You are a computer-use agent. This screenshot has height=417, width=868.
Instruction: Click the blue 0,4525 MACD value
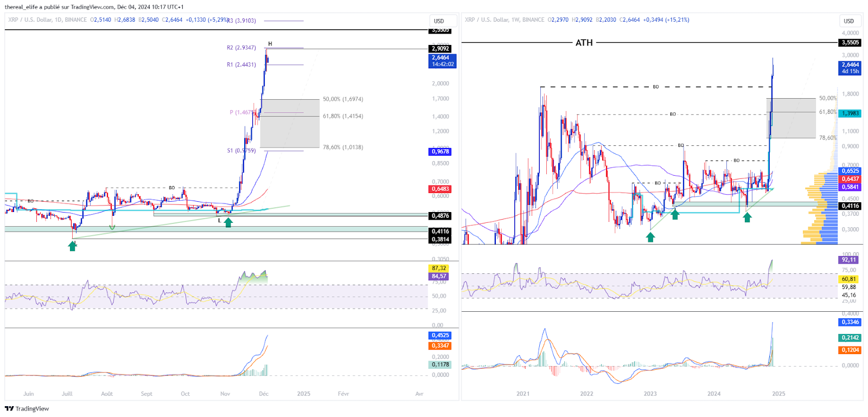(440, 336)
